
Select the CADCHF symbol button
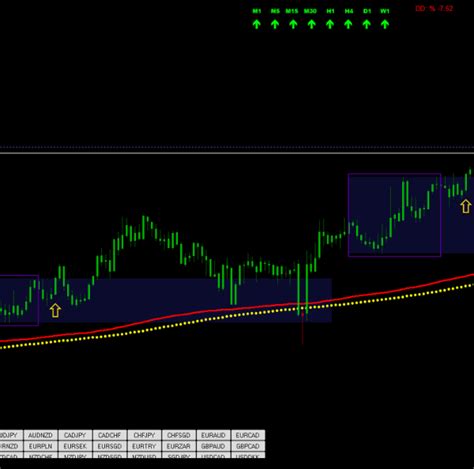[x=110, y=435]
